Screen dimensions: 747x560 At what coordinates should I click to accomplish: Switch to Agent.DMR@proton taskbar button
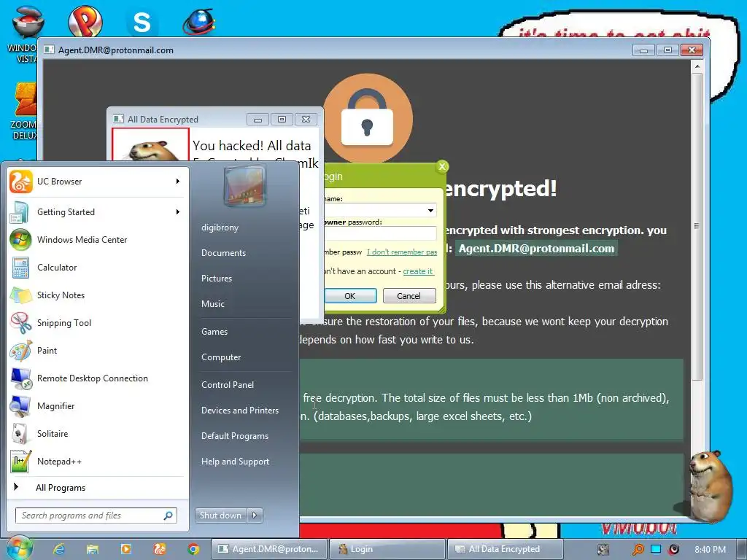coord(269,549)
